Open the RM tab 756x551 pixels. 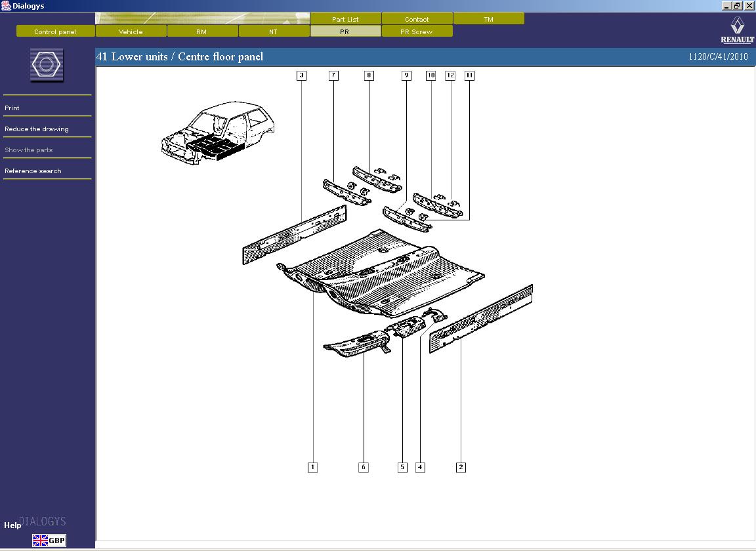click(x=202, y=31)
